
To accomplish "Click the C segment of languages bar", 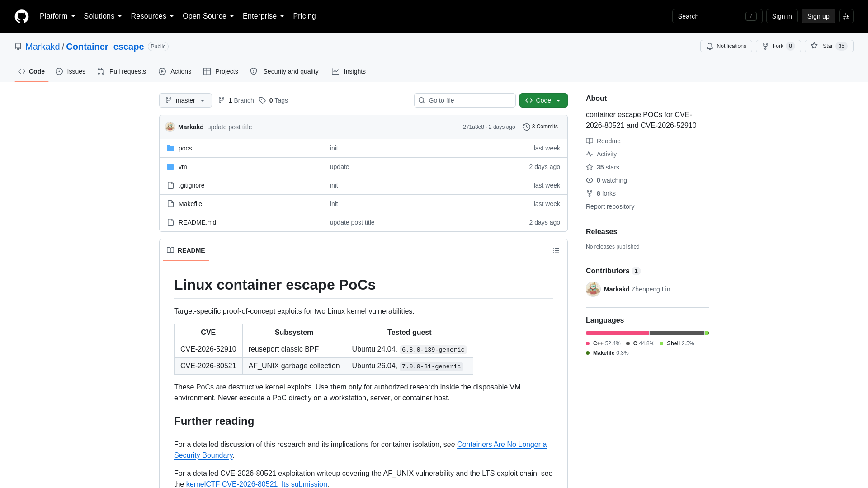I will pyautogui.click(x=676, y=333).
